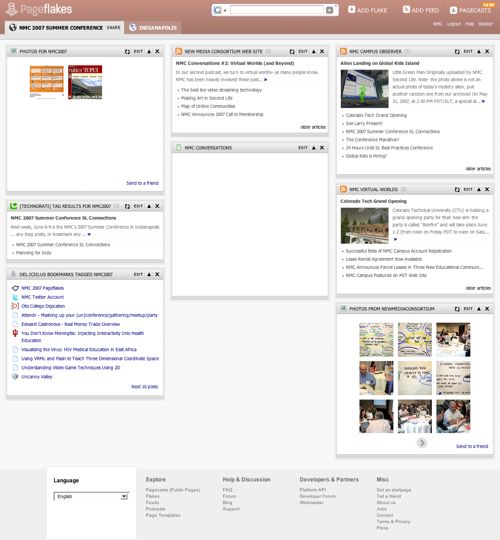Open 'Planning for Indy' in Technorati results
Screen dimensions: 500x540
tap(33, 253)
